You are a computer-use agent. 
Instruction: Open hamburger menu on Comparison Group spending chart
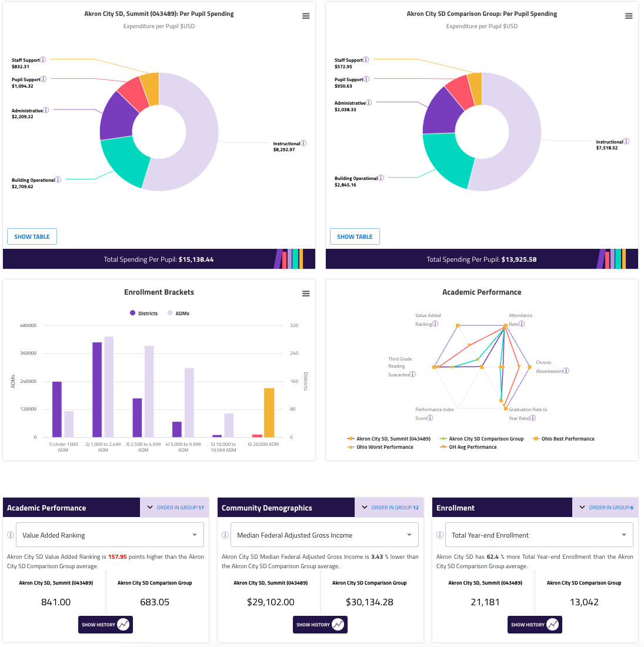coord(629,16)
